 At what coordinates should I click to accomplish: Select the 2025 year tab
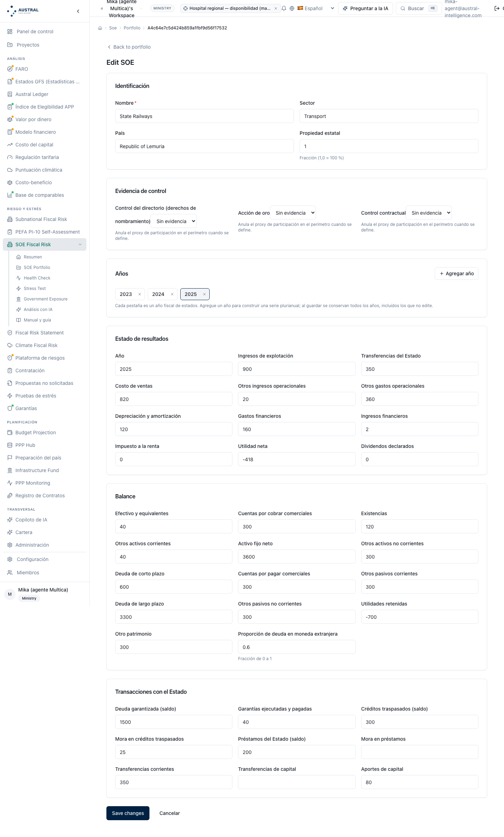(191, 294)
